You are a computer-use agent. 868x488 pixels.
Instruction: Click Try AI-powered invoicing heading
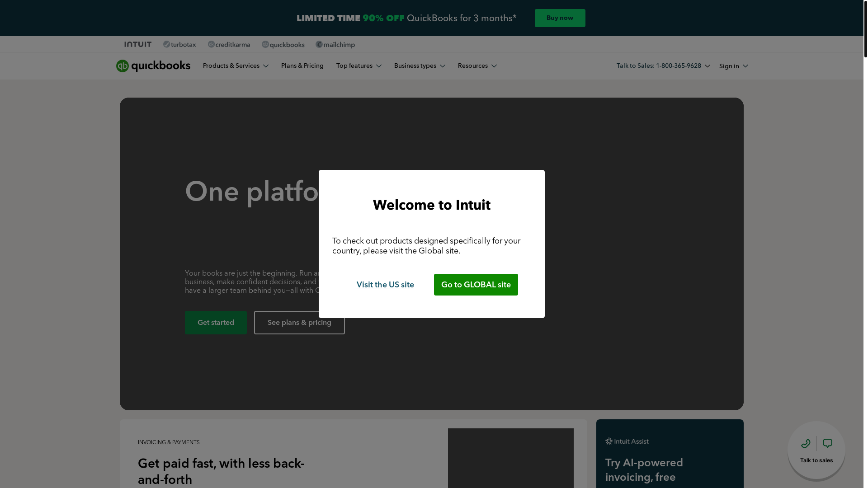[644, 470]
